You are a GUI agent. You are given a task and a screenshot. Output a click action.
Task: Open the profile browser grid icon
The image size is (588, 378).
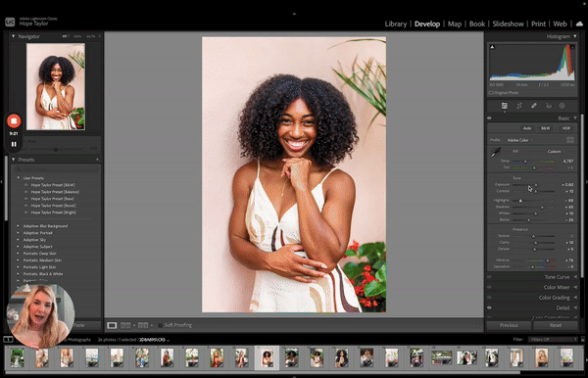tap(570, 140)
